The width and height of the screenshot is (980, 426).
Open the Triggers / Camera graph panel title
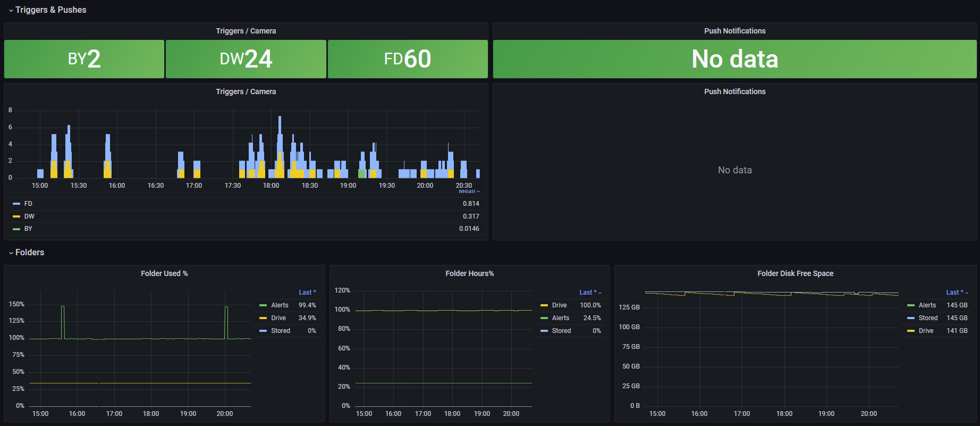246,91
